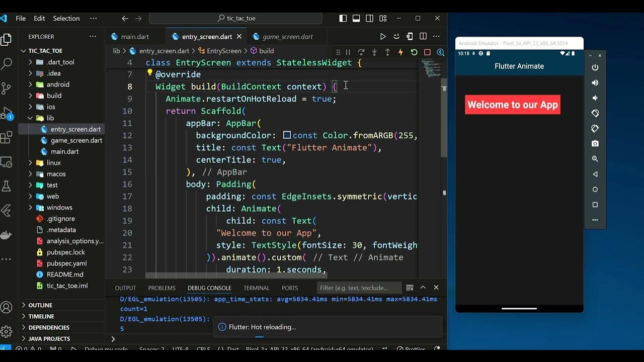Open the Search view in activity bar
The height and width of the screenshot is (362, 644).
tap(7, 64)
